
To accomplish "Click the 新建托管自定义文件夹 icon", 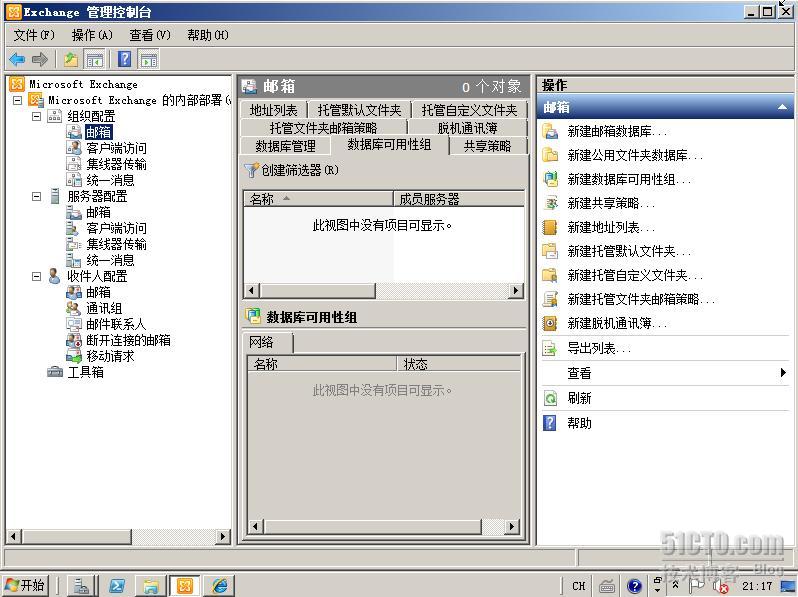I will click(550, 275).
